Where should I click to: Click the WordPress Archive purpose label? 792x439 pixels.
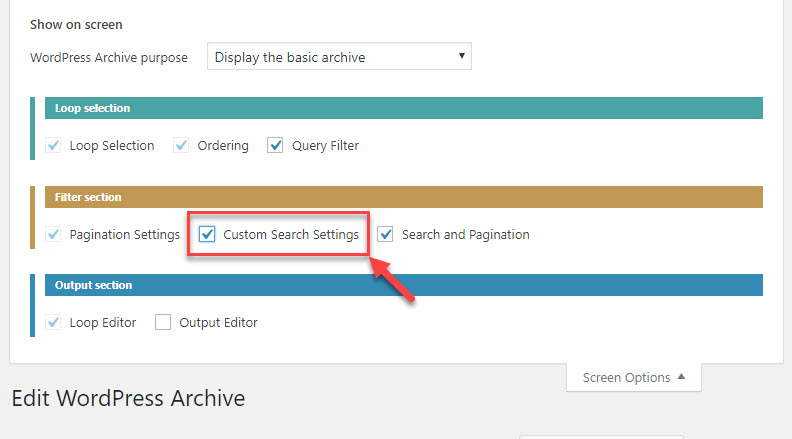[109, 58]
